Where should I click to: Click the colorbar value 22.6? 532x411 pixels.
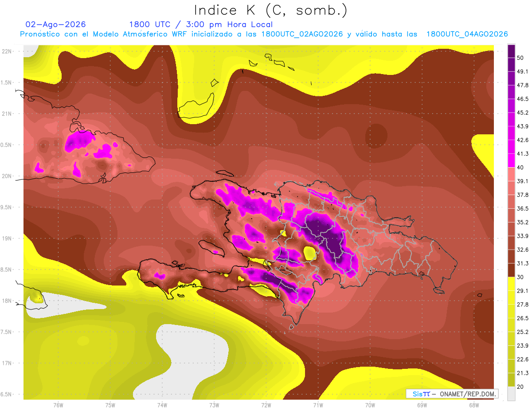point(522,360)
